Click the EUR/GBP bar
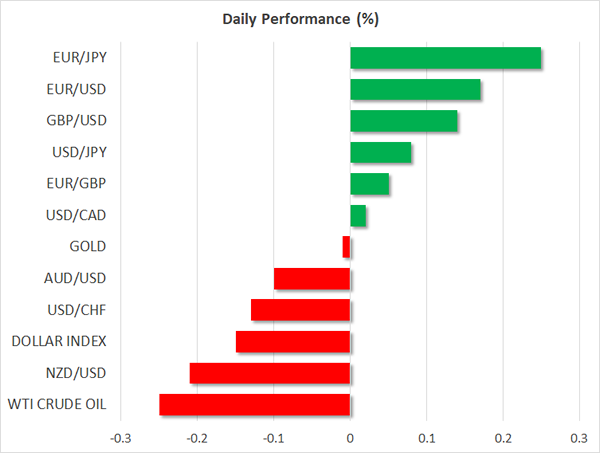 coord(370,184)
